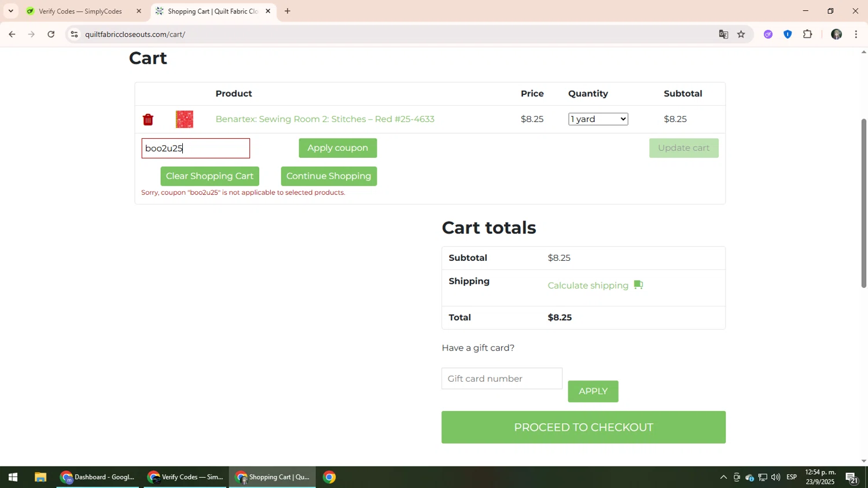Open File Explorer from taskbar
This screenshot has width=868, height=488.
pos(40,478)
